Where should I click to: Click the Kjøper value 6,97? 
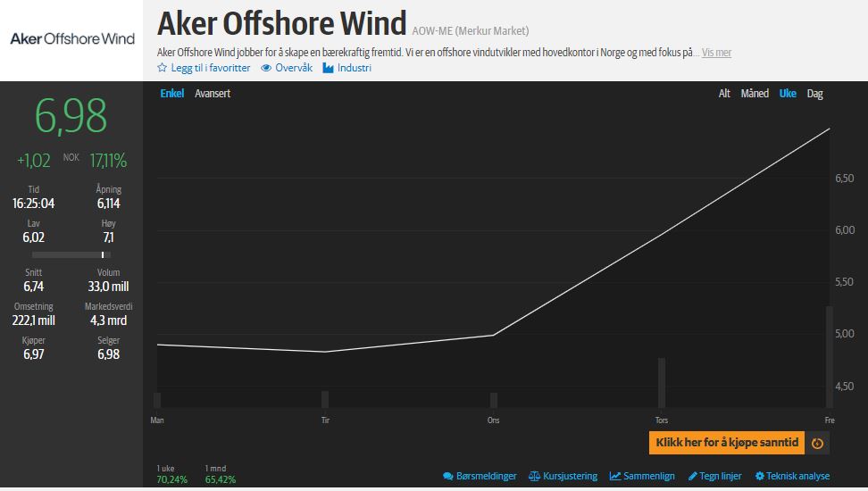[34, 354]
